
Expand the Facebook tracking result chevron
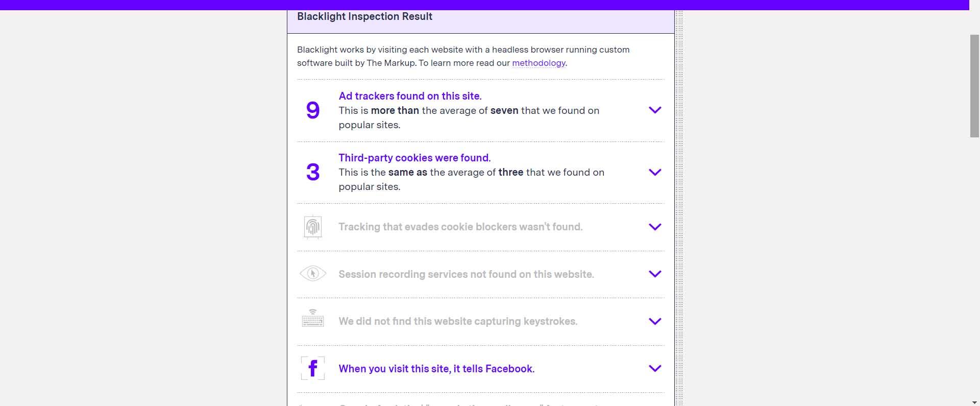coord(654,368)
